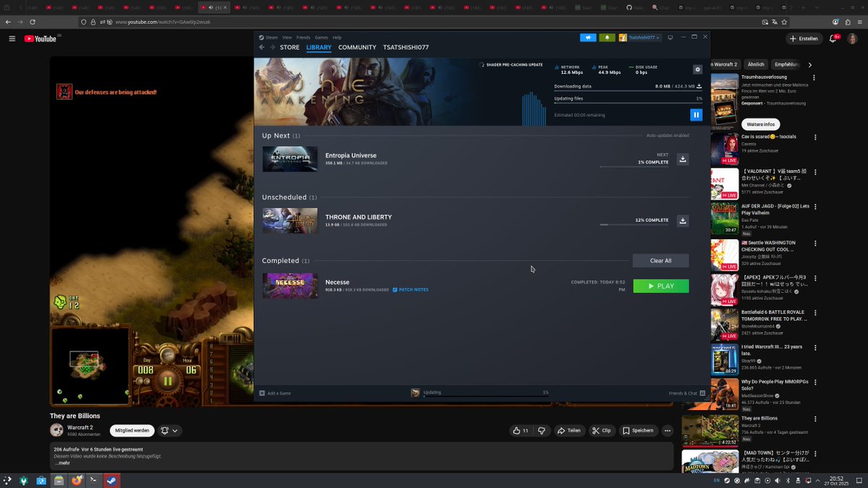Clear All completed downloads
This screenshot has height=488, width=868.
tap(660, 260)
